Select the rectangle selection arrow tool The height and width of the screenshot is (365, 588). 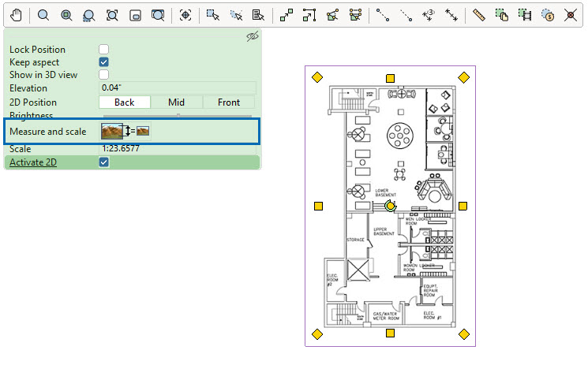(212, 15)
